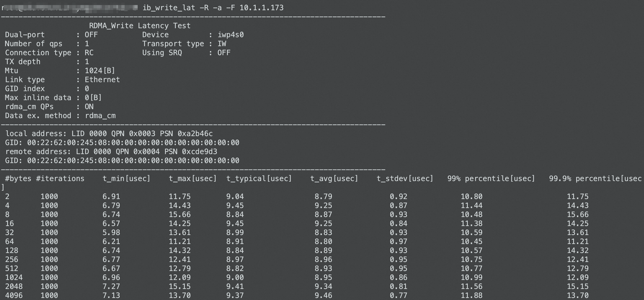
Task: Click the remote QPN 0x0004
Action: [146, 152]
